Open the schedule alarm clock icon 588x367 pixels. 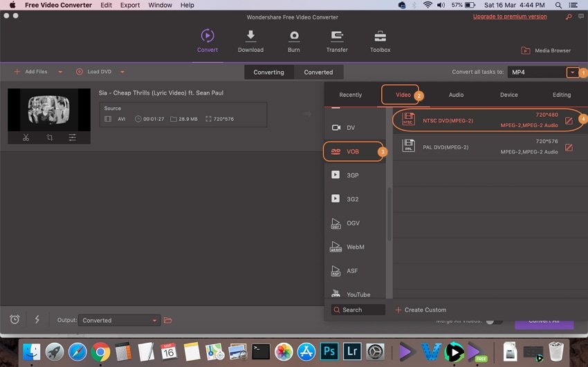click(15, 319)
